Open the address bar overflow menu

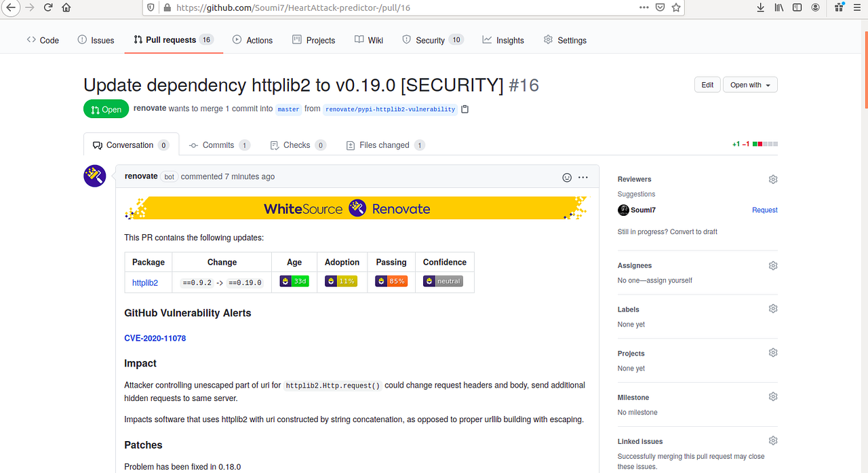pyautogui.click(x=643, y=7)
